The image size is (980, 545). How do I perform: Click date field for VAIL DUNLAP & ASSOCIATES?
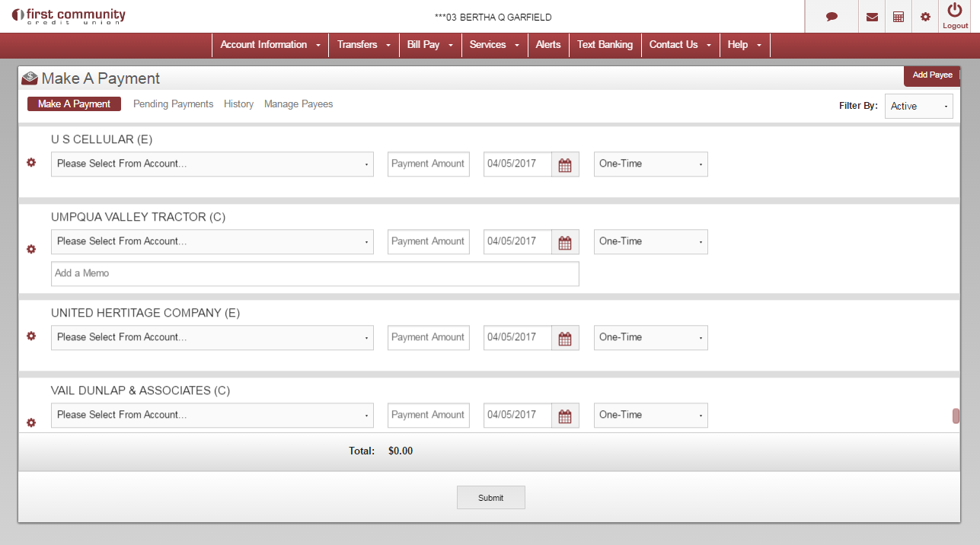click(x=518, y=416)
